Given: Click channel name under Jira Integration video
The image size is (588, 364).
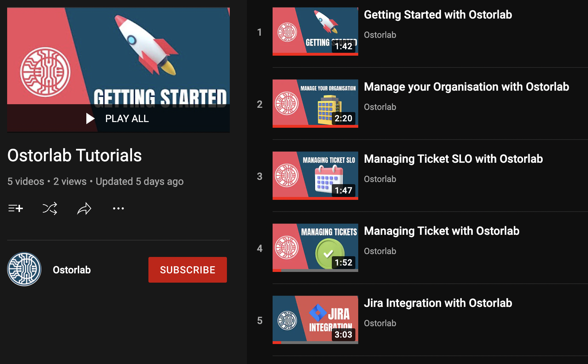Looking at the screenshot, I should coord(380,323).
